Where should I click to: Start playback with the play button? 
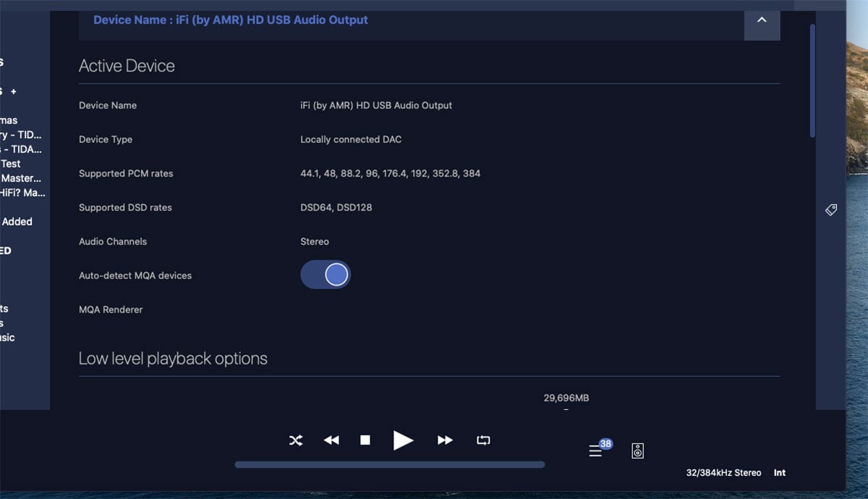tap(403, 440)
